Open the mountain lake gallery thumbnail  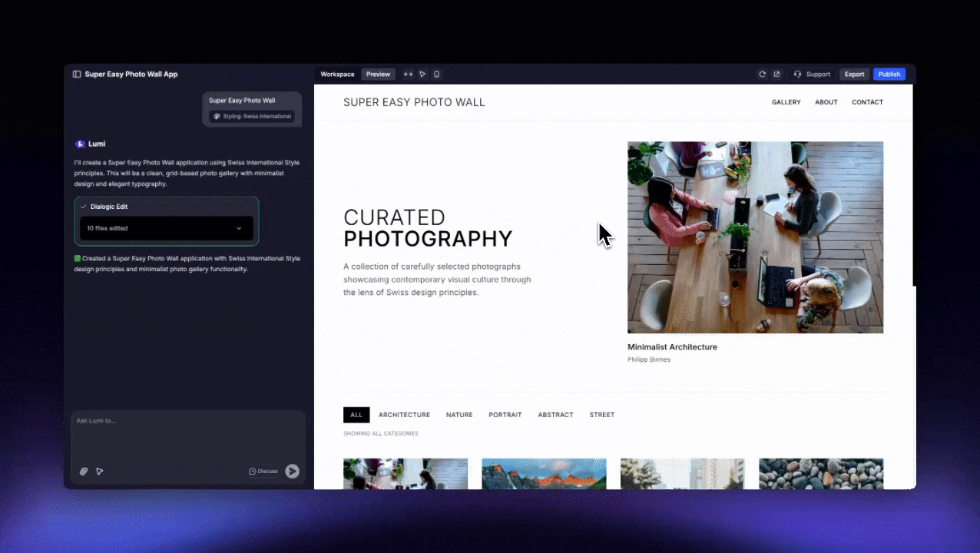tap(544, 474)
